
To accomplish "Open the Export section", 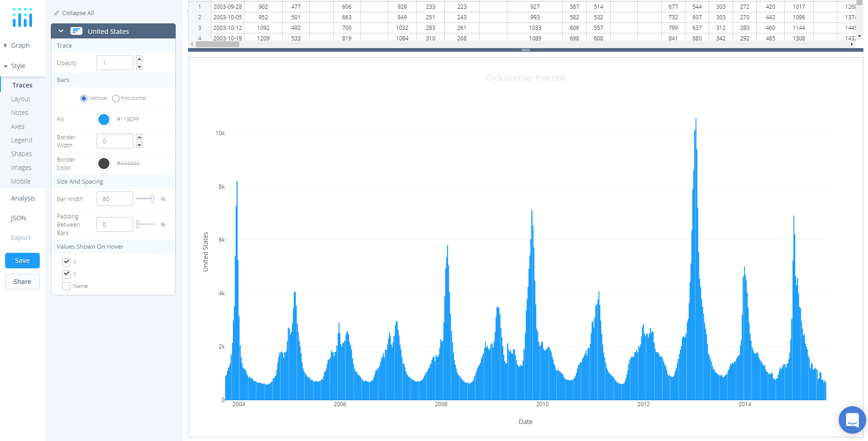I will [x=21, y=238].
